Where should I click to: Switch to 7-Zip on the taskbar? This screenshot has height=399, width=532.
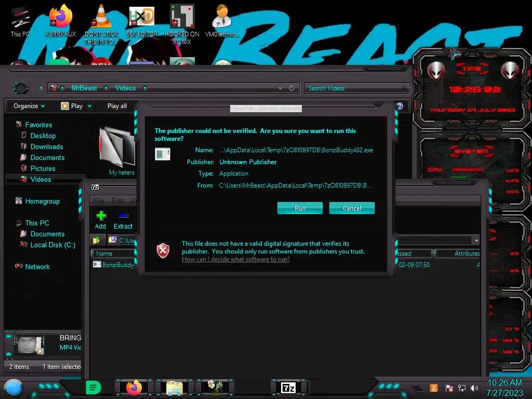point(288,388)
